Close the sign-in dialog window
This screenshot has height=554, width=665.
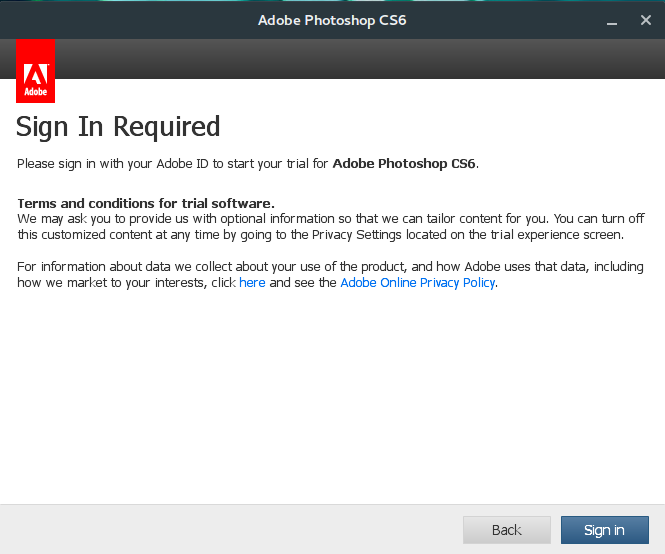pos(646,19)
